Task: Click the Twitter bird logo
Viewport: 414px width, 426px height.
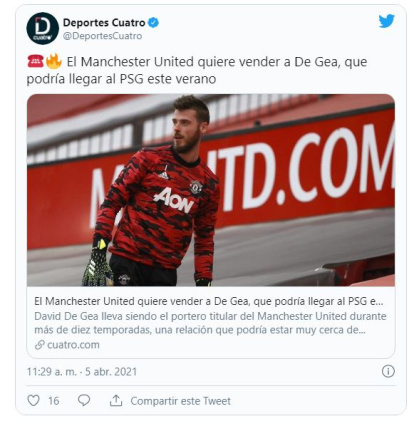Action: (386, 21)
